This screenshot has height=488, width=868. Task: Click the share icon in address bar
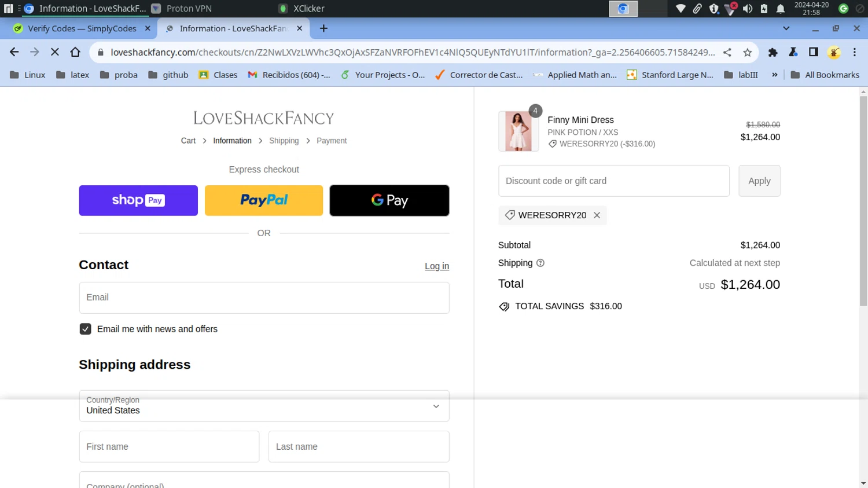pyautogui.click(x=727, y=52)
